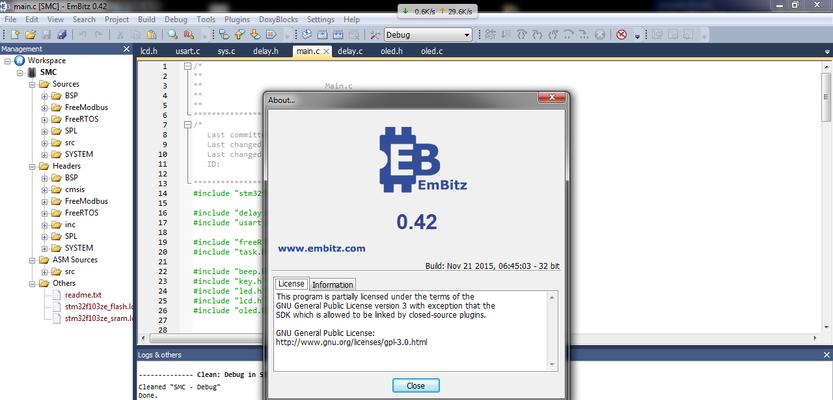Switch to the Information tab in About

(333, 285)
